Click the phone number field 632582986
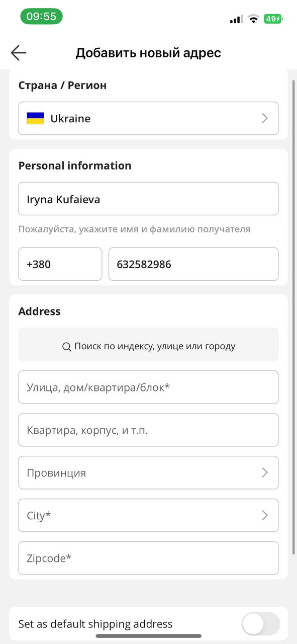Viewport: 297px width, 644px height. click(x=193, y=264)
